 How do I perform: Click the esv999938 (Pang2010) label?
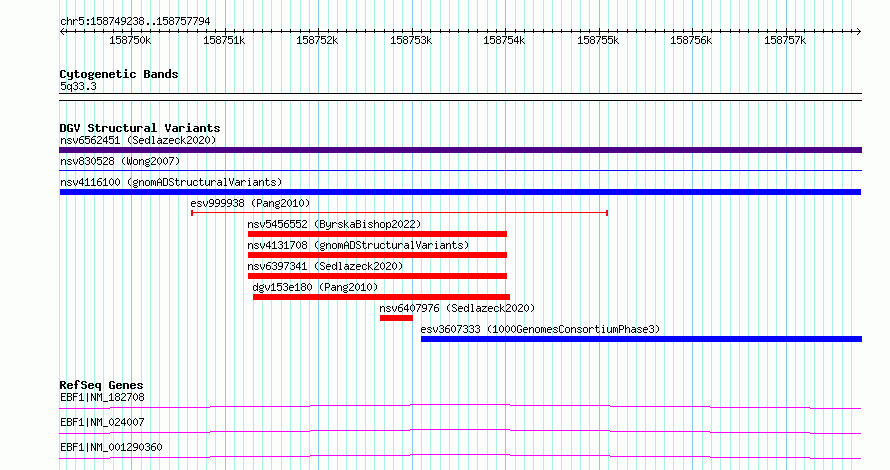click(x=250, y=203)
